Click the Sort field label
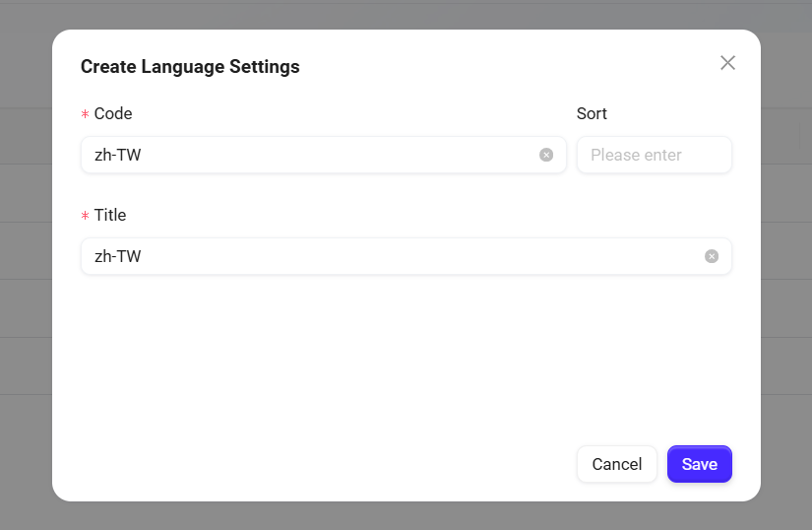 (x=592, y=113)
